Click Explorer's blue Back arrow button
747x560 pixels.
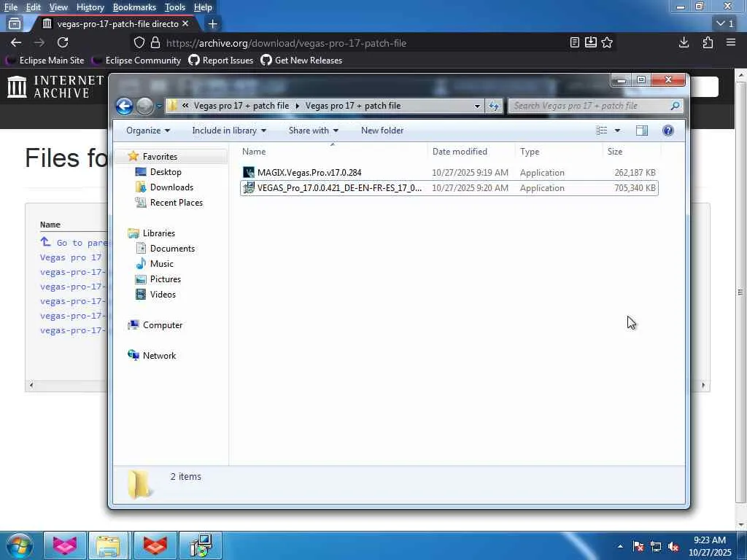click(x=124, y=106)
